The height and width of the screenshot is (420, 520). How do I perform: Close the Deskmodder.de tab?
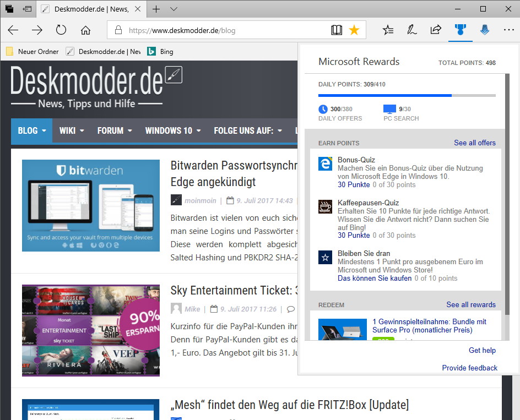point(138,9)
